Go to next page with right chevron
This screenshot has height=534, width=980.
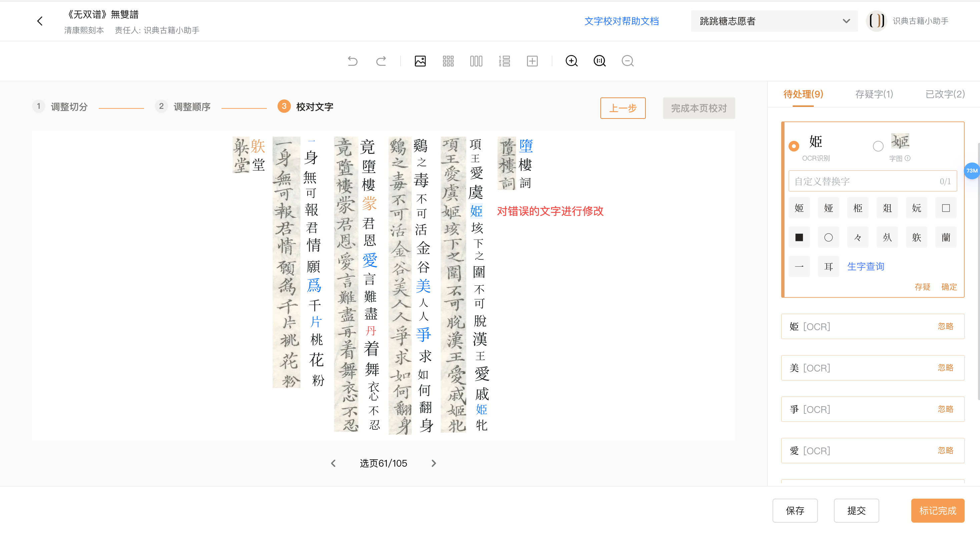coord(433,463)
